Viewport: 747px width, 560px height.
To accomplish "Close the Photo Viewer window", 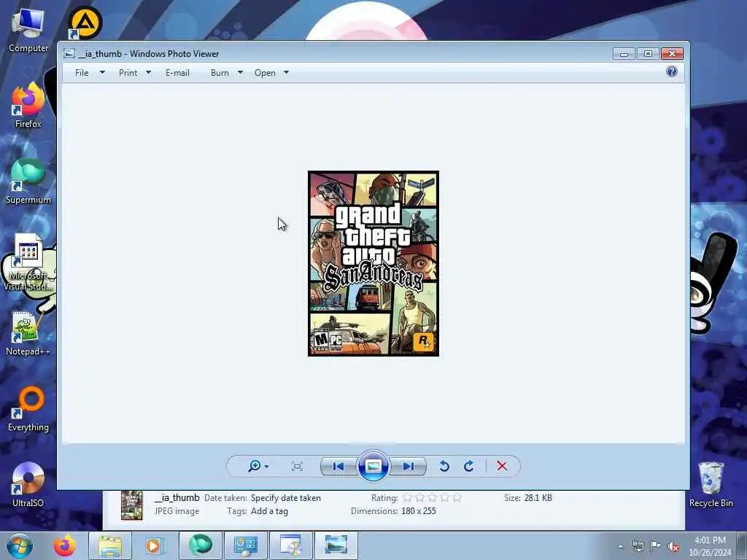I will 672,53.
